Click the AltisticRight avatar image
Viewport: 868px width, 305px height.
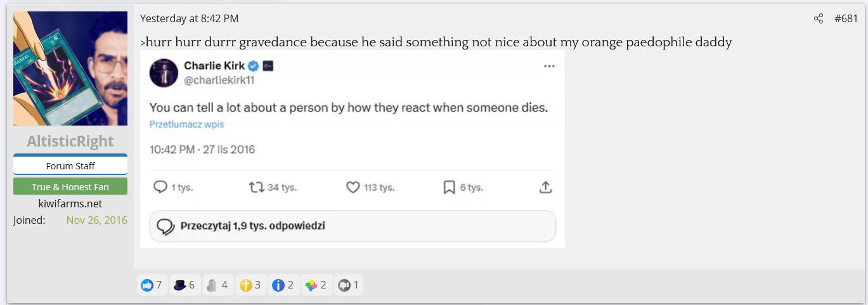coord(70,68)
